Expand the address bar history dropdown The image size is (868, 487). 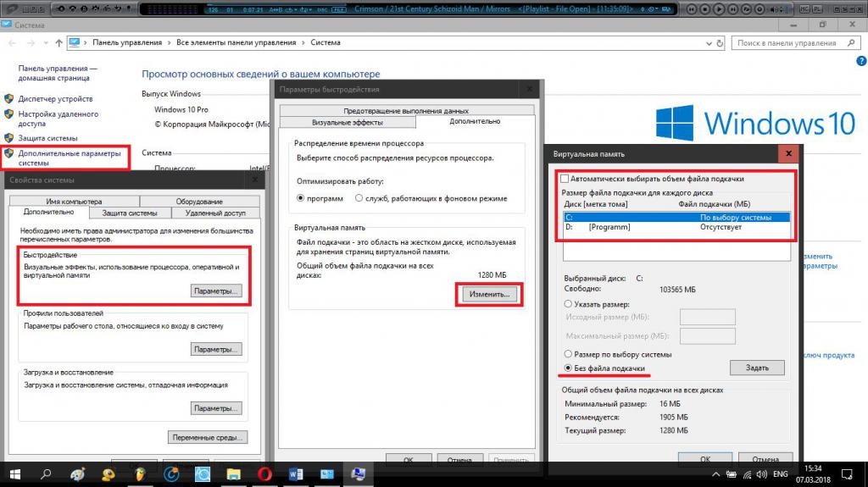point(709,43)
